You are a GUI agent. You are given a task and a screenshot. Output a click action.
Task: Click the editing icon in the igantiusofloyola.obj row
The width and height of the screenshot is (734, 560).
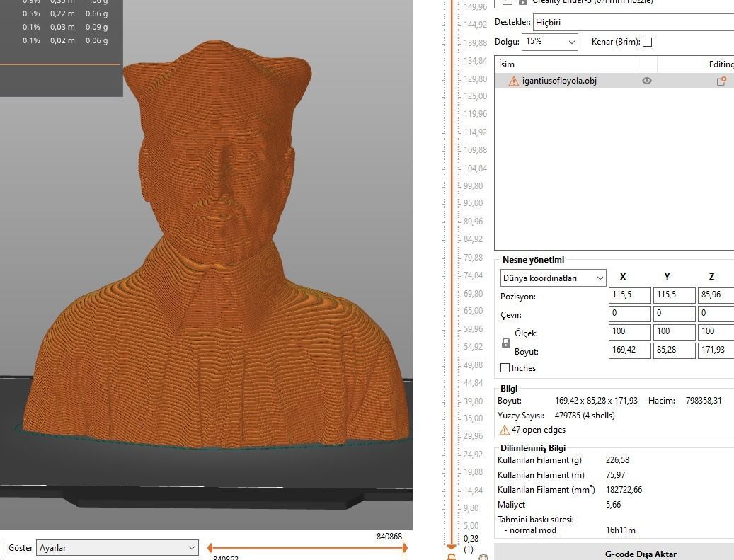click(721, 81)
